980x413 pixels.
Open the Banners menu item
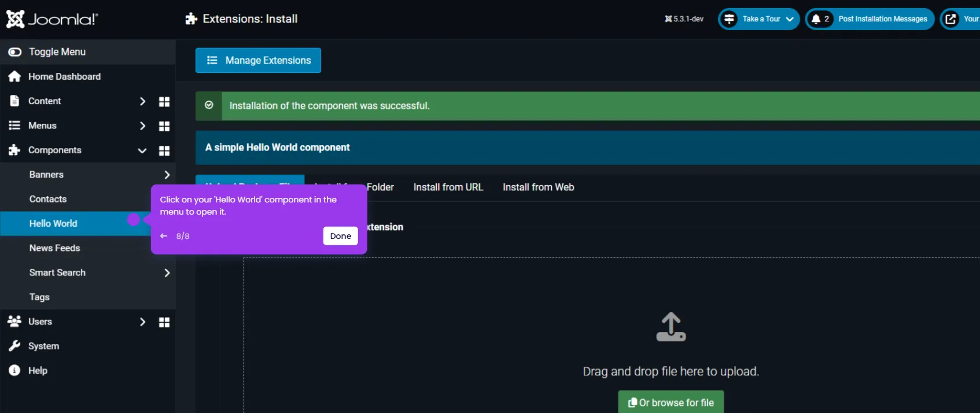(x=46, y=175)
